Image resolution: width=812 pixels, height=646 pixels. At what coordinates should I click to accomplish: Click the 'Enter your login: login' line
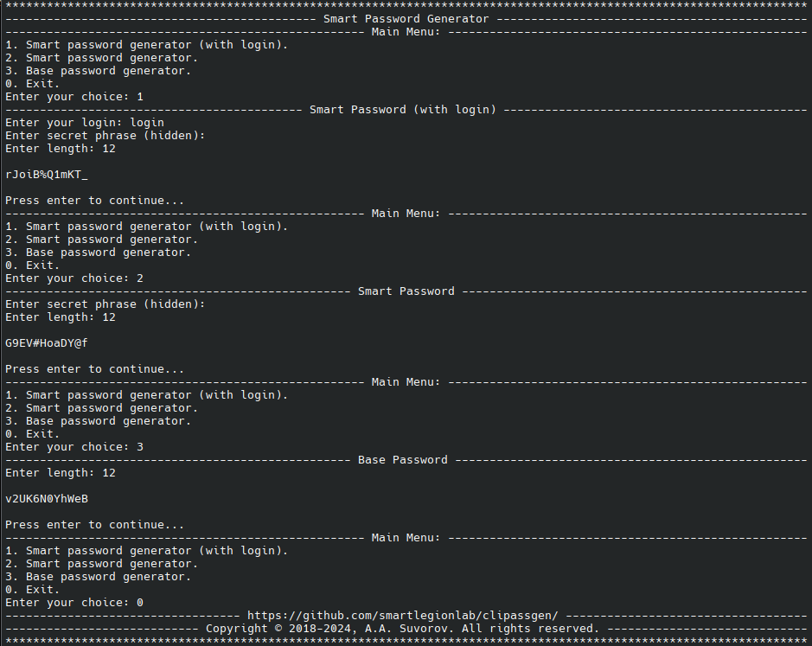[x=85, y=123]
